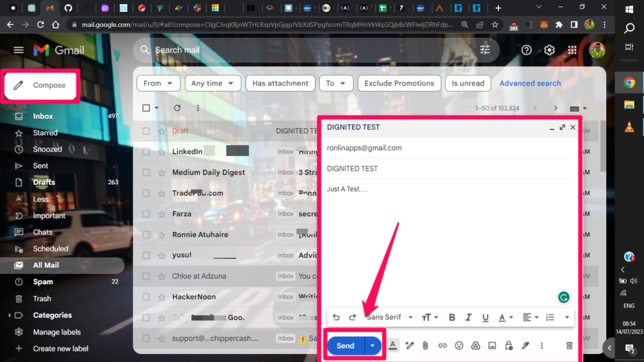The image size is (644, 362).
Task: Open the text size dropdown
Action: tap(430, 317)
